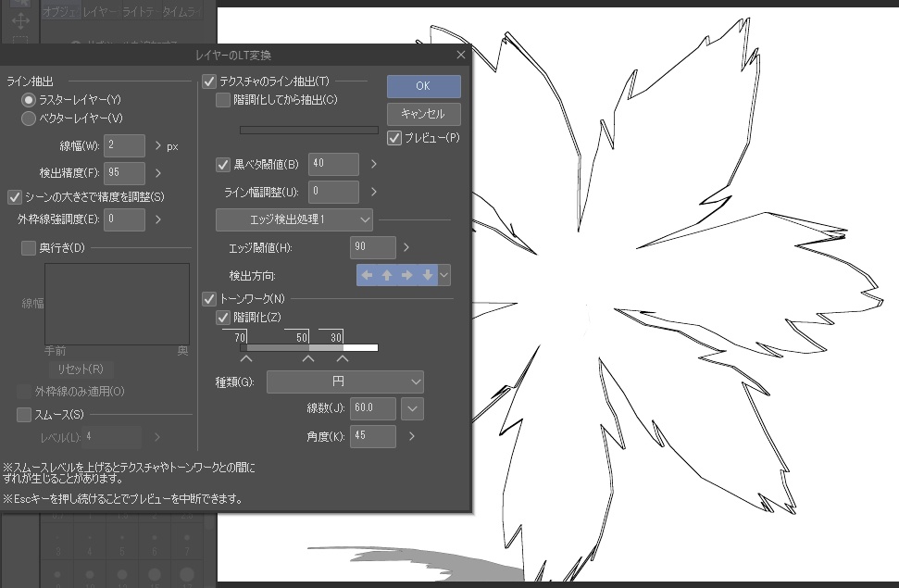Disable the プレビュー(P) checkbox

click(x=393, y=137)
